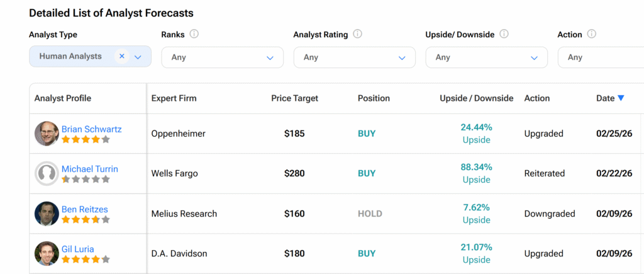Click the Action filter info icon
644x274 pixels.
coord(592,34)
